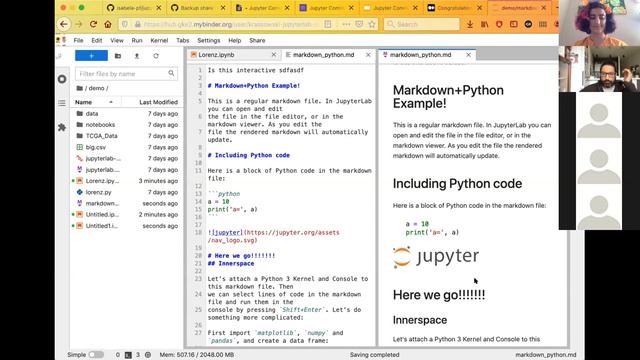Screen dimensions: 640x360
Task: Click the browser Search box
Action: 421,24
